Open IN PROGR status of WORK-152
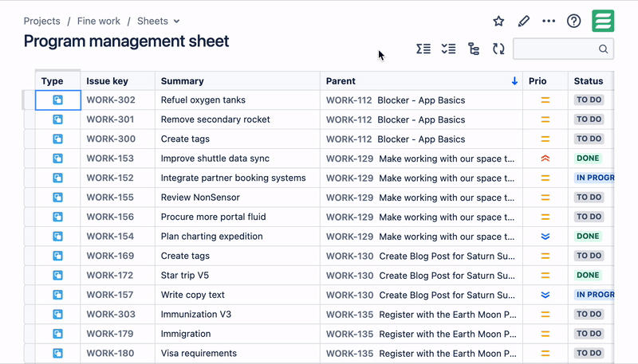This screenshot has width=638, height=364. tap(594, 178)
